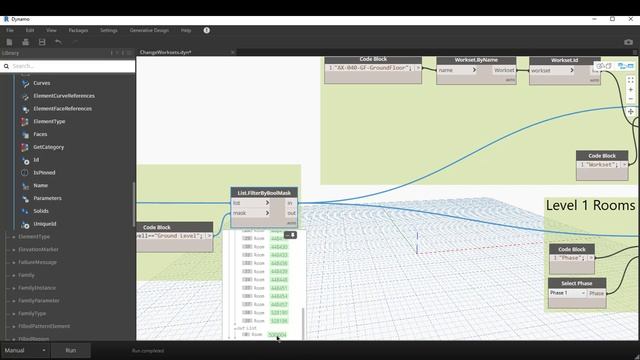This screenshot has width=640, height=360.
Task: Click the Run button
Action: [x=71, y=350]
